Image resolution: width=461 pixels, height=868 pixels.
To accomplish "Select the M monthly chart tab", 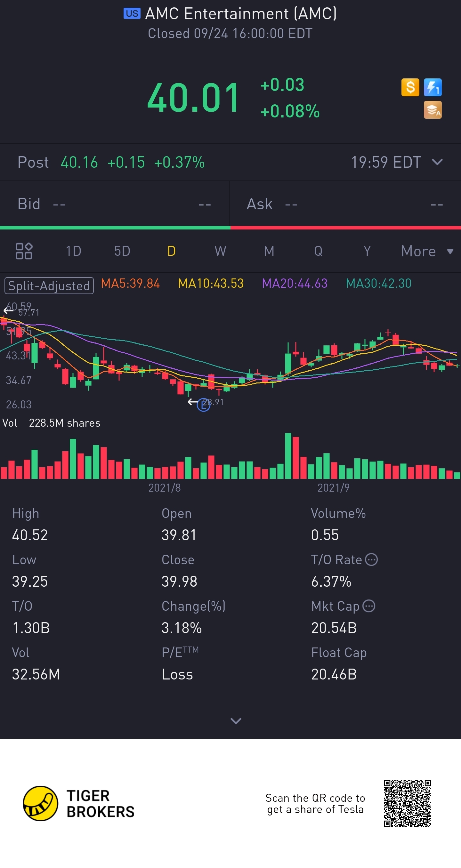I will click(x=269, y=251).
